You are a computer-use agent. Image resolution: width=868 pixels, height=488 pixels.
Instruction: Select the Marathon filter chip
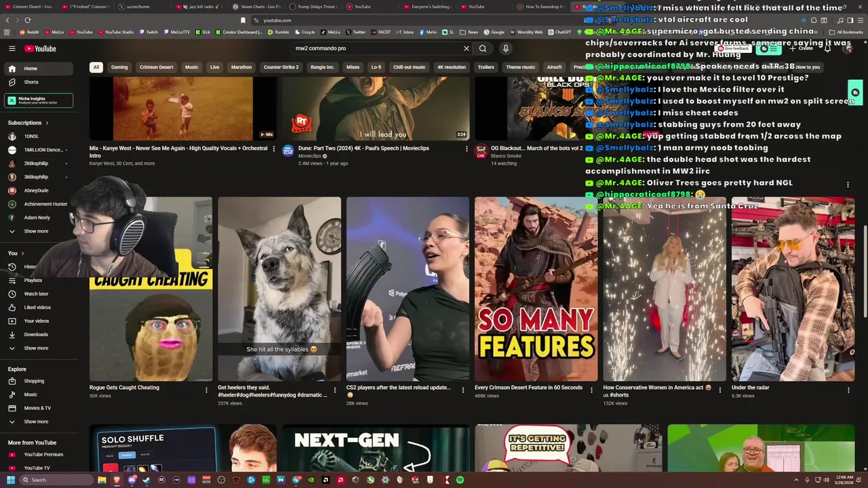(241, 67)
